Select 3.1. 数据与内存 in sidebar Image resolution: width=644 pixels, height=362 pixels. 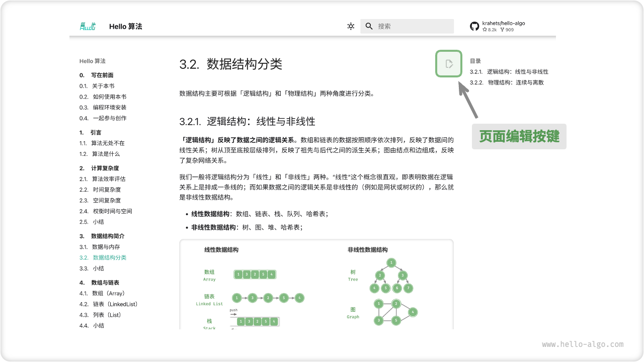[x=102, y=247]
